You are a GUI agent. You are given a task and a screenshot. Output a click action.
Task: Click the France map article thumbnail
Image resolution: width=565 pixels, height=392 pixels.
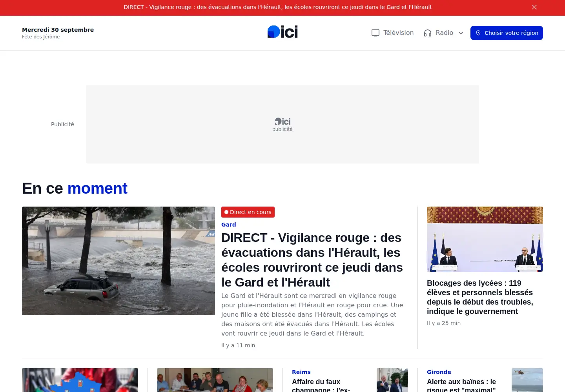pos(80,380)
